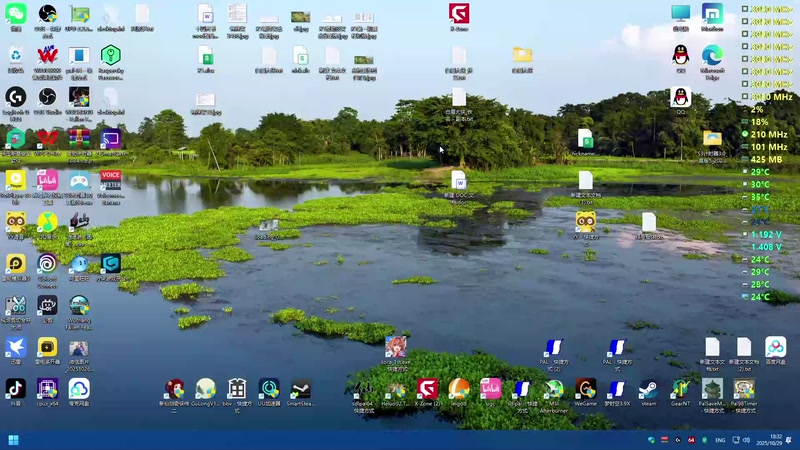Select the Word document above the water

pyautogui.click(x=459, y=182)
